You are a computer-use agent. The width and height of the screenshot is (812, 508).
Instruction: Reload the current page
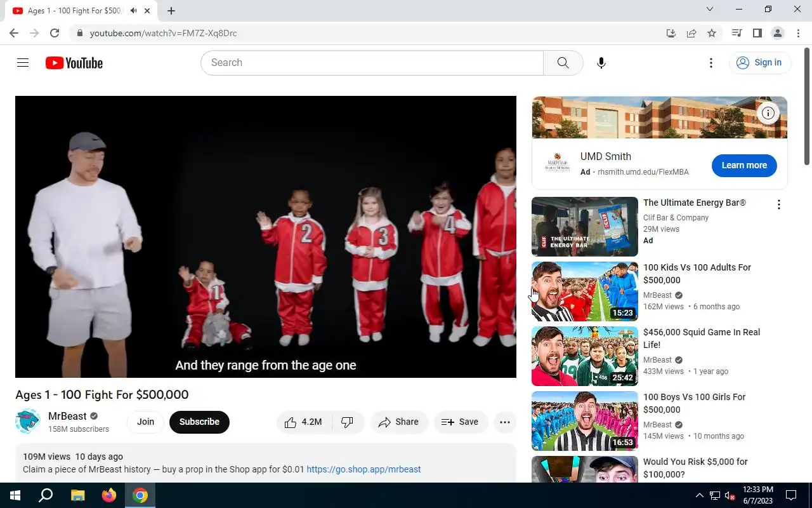point(55,33)
